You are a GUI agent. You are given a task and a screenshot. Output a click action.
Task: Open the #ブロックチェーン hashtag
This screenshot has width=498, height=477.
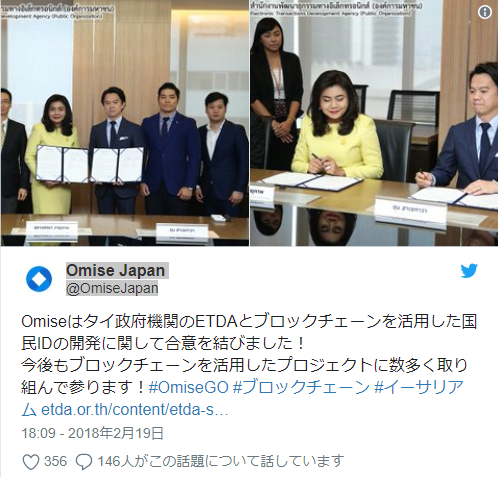[301, 387]
